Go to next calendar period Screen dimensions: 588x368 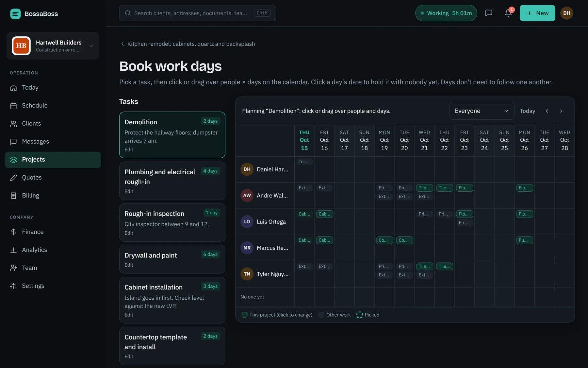click(x=561, y=111)
